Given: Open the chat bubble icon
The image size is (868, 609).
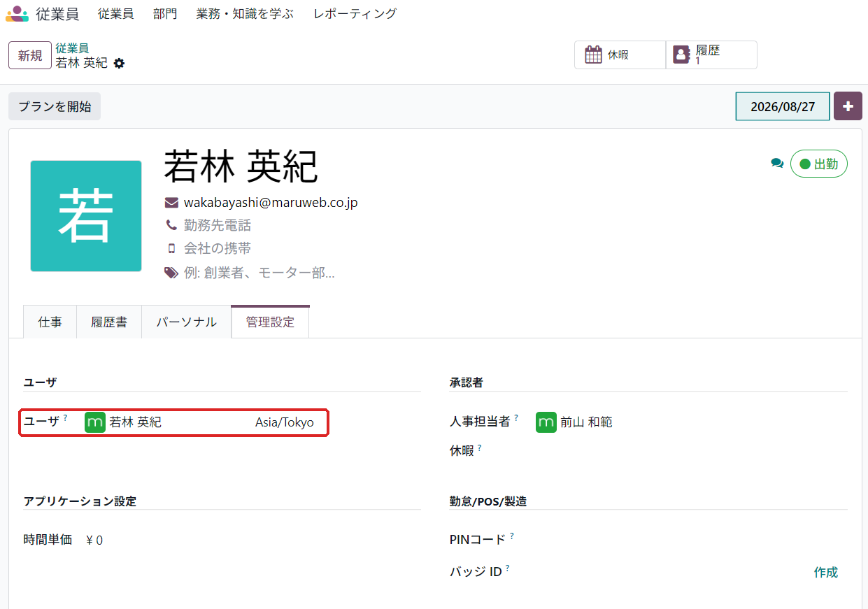Looking at the screenshot, I should click(777, 163).
